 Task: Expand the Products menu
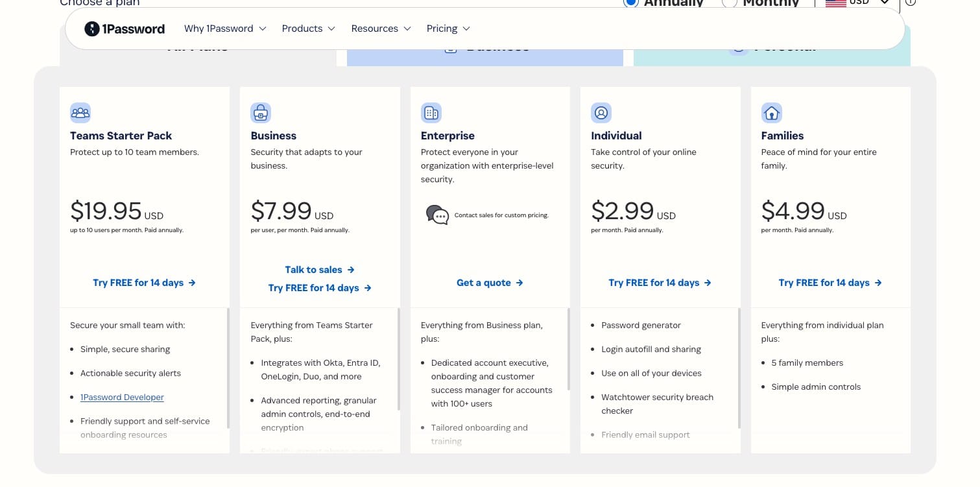[x=308, y=29]
